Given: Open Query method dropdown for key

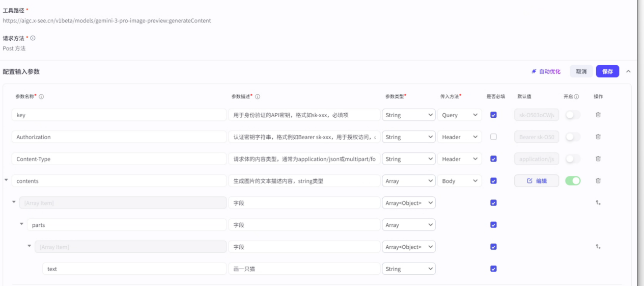Looking at the screenshot, I should [x=460, y=115].
